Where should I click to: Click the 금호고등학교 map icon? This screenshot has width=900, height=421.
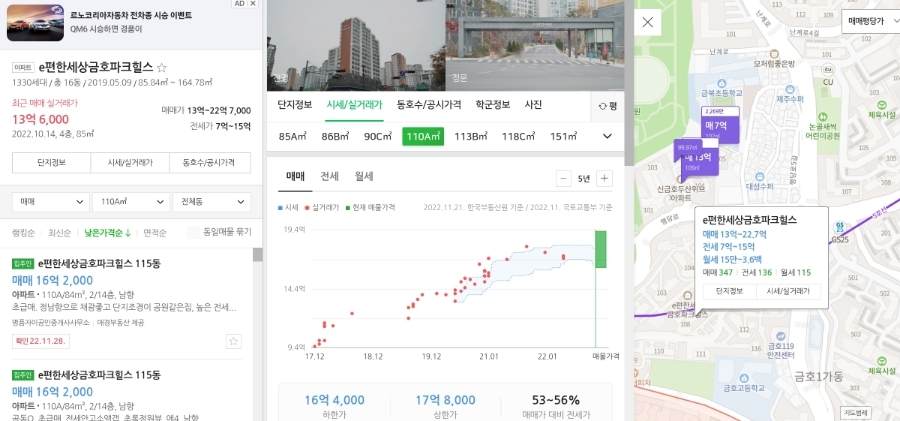click(744, 378)
